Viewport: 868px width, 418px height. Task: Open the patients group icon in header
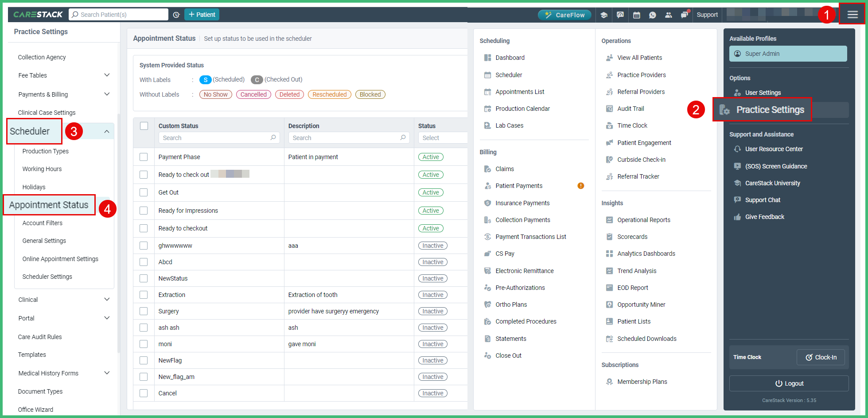click(x=668, y=15)
